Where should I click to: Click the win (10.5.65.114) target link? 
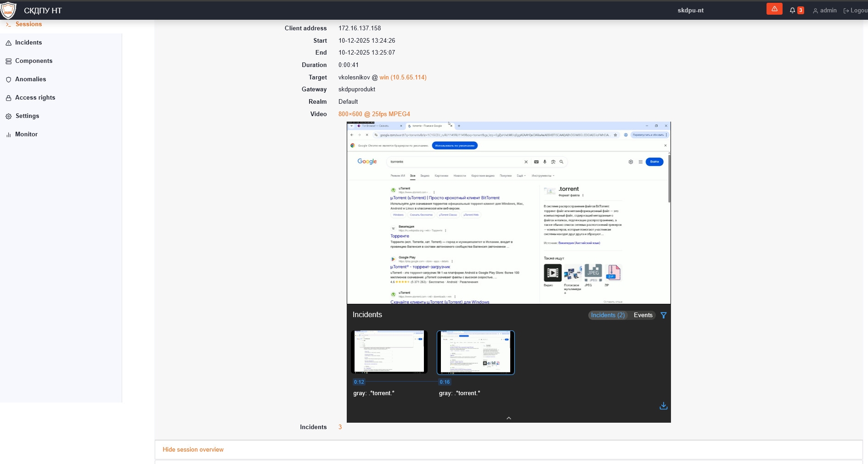tap(403, 78)
